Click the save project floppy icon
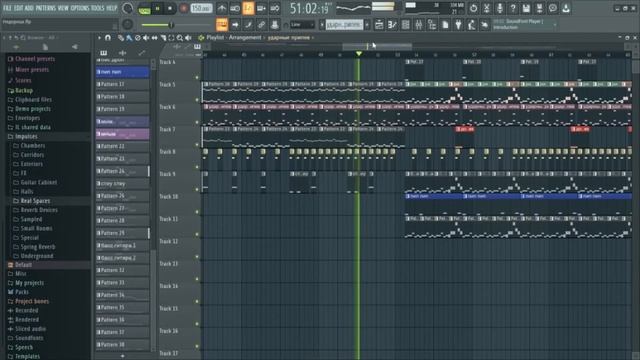 click(x=526, y=8)
